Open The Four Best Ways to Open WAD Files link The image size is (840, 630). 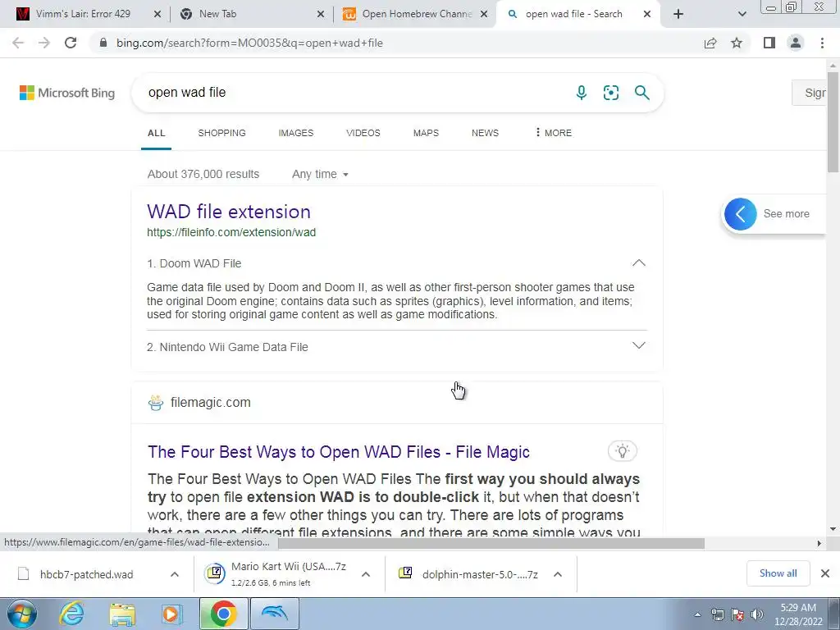pyautogui.click(x=339, y=452)
